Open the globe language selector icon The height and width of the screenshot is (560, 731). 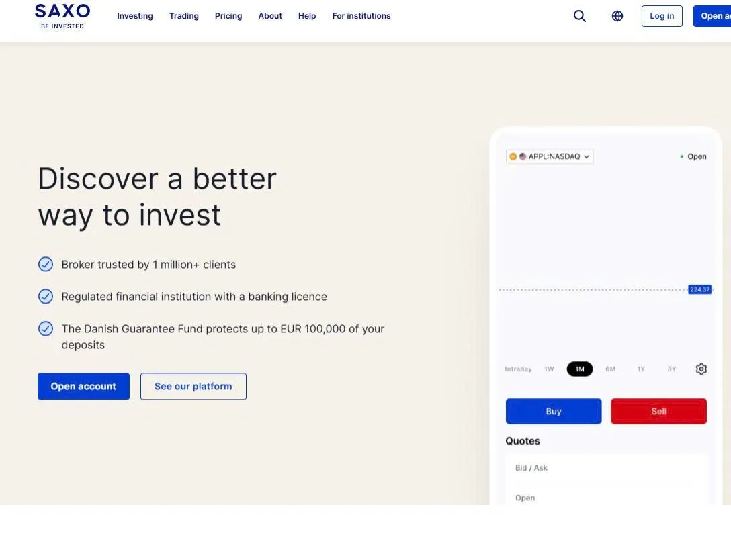(617, 16)
